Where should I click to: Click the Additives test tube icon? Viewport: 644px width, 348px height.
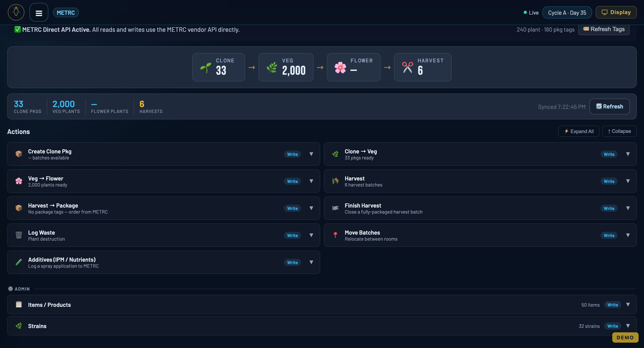click(19, 262)
